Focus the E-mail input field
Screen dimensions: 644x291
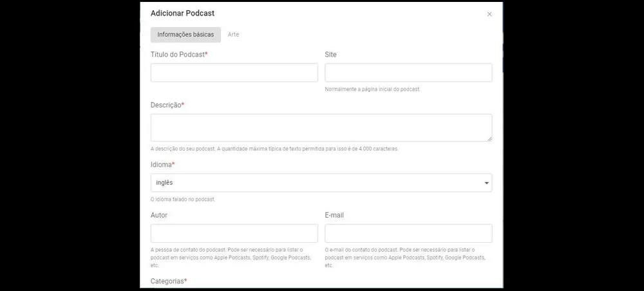tap(408, 233)
